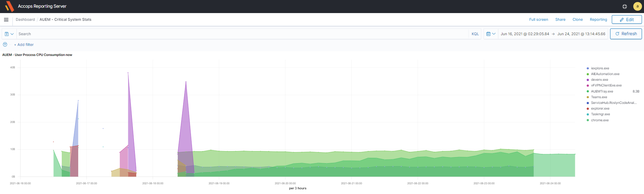Switch the KQL query language option
644x194 pixels.
(475, 34)
